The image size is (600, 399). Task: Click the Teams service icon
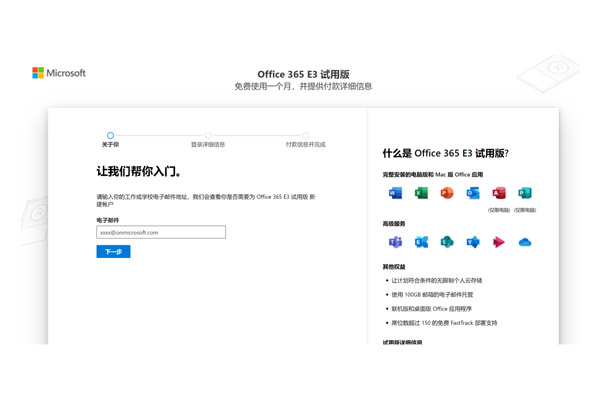pos(395,242)
